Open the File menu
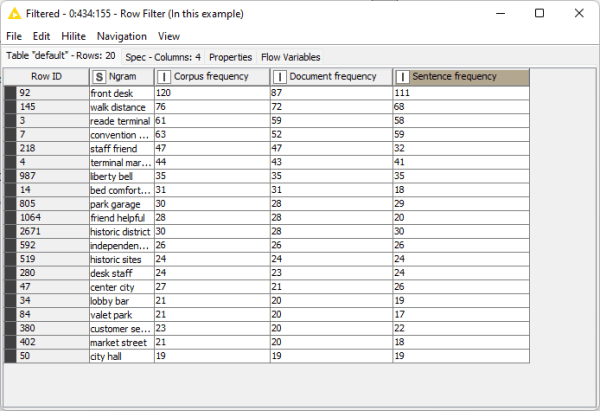600x411 pixels. point(14,36)
